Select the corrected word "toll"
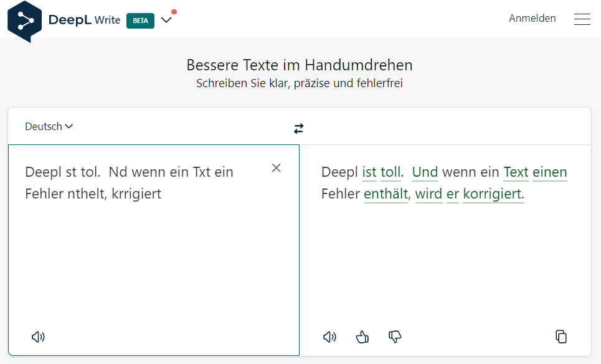This screenshot has height=364, width=601. (391, 172)
